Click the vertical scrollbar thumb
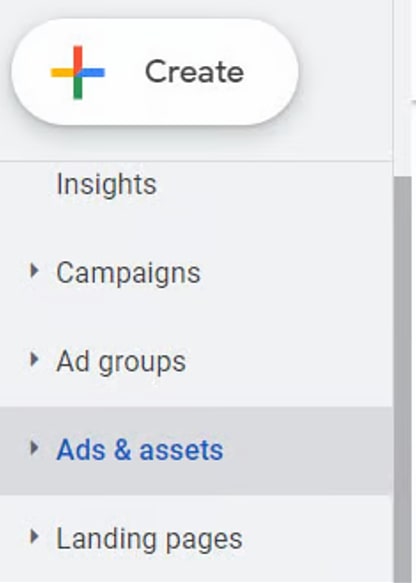The height and width of the screenshot is (583, 416). [403, 380]
